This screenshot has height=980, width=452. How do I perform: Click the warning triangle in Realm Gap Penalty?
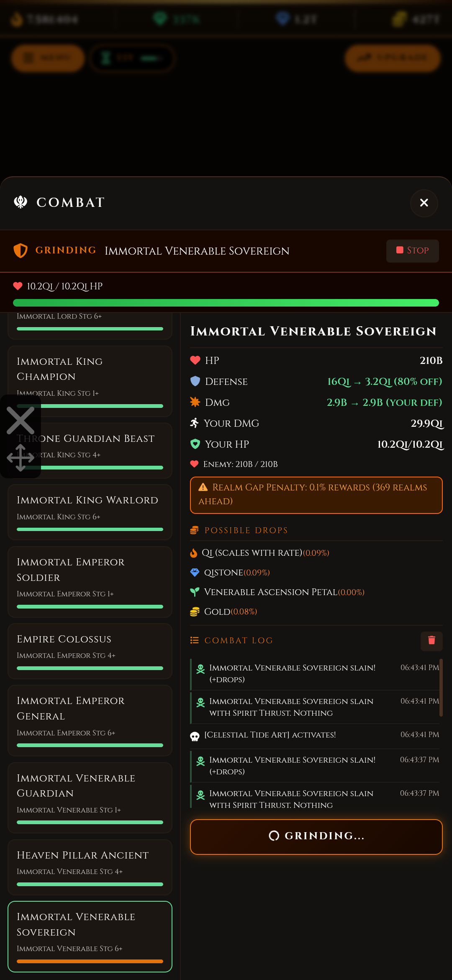pyautogui.click(x=203, y=487)
